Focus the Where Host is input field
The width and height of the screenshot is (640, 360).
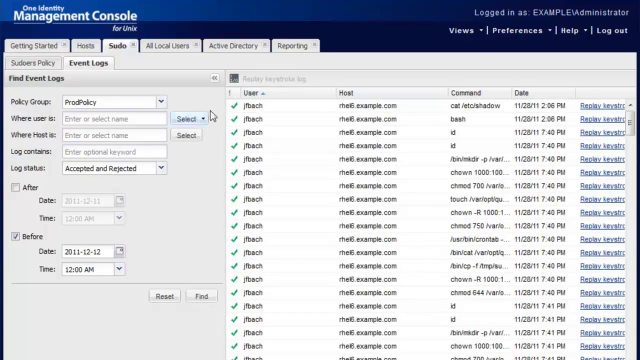115,135
